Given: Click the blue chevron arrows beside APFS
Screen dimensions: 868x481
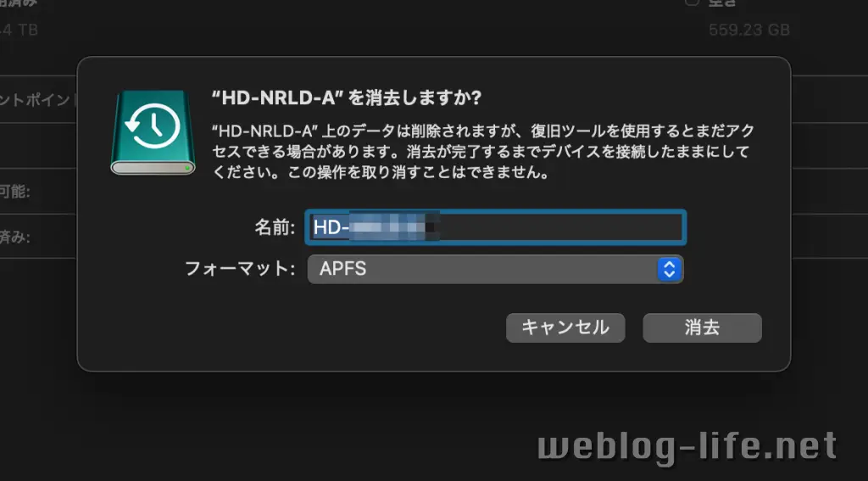Looking at the screenshot, I should tap(670, 269).
